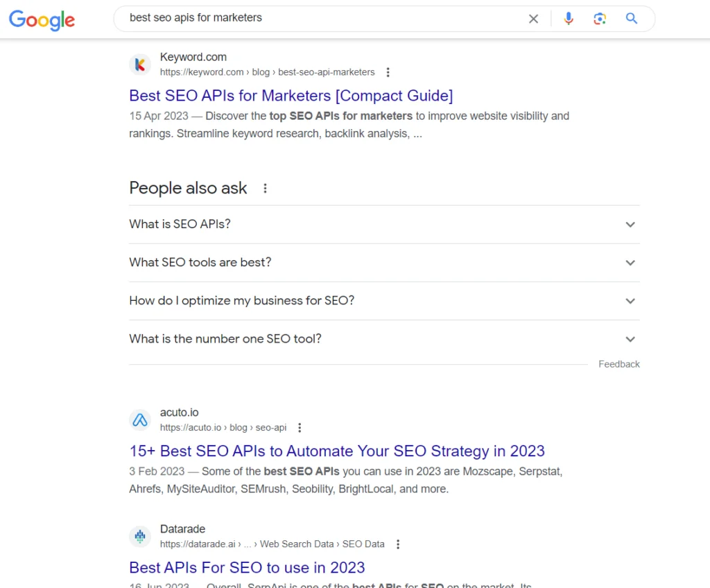This screenshot has width=710, height=588.
Task: Click the Keyword.com site favicon
Action: coord(140,64)
